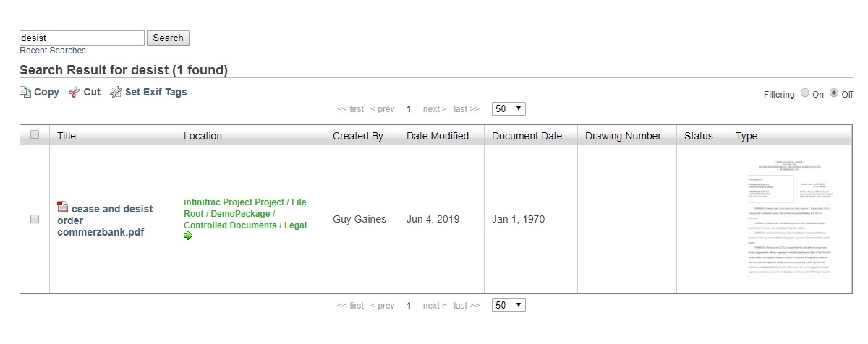Click the Copy icon in toolbar
The image size is (868, 344).
(25, 92)
